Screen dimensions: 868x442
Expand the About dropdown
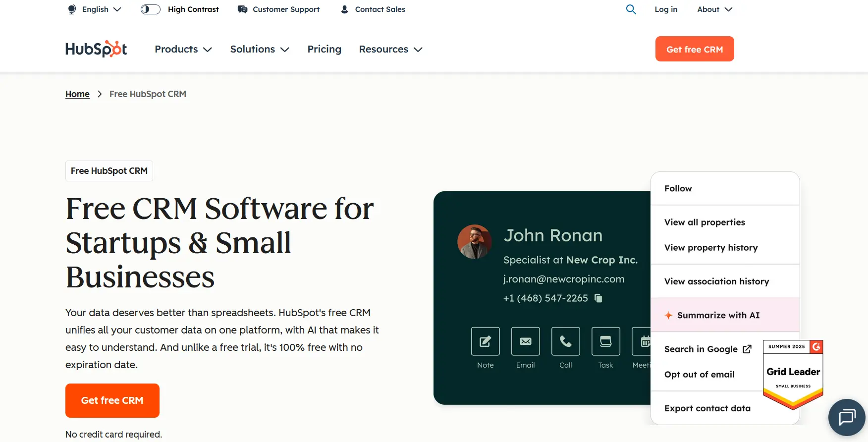[714, 9]
